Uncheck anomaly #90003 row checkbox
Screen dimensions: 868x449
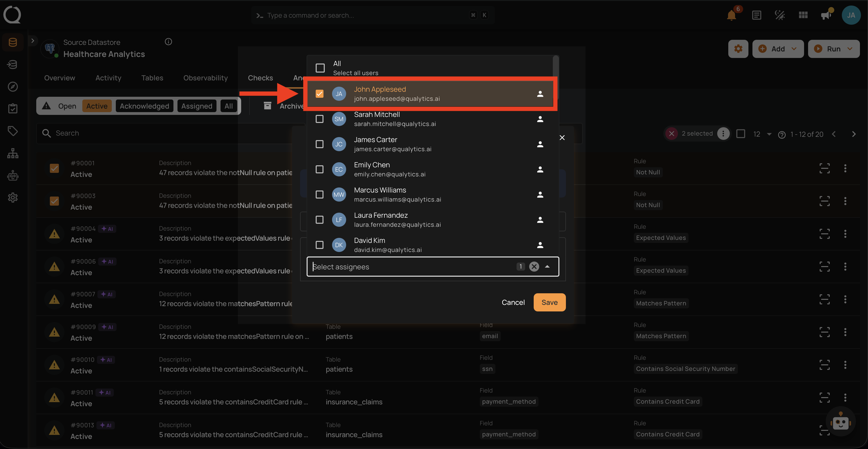point(54,201)
